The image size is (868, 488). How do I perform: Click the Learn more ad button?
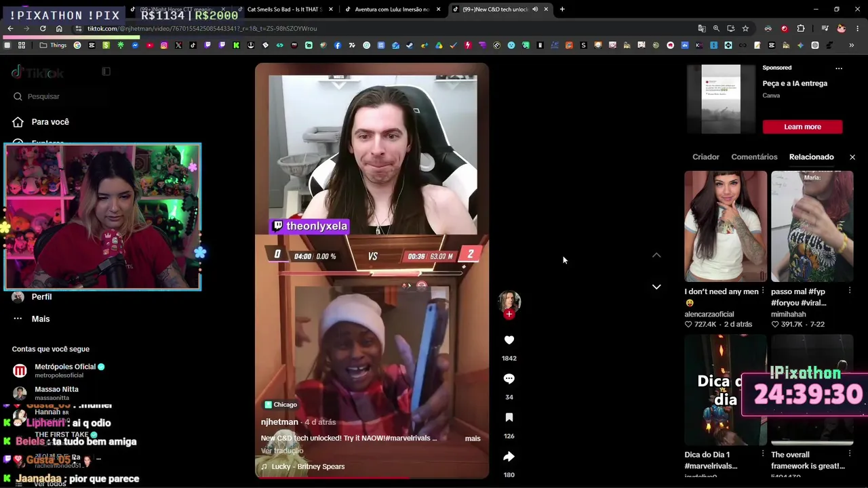[803, 127]
